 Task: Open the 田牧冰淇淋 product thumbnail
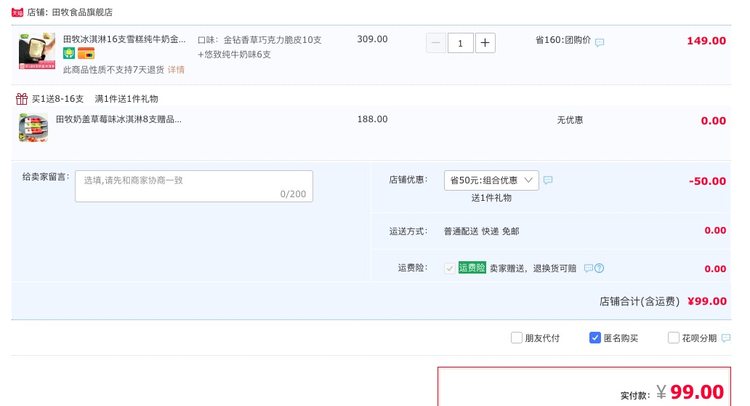tap(37, 51)
